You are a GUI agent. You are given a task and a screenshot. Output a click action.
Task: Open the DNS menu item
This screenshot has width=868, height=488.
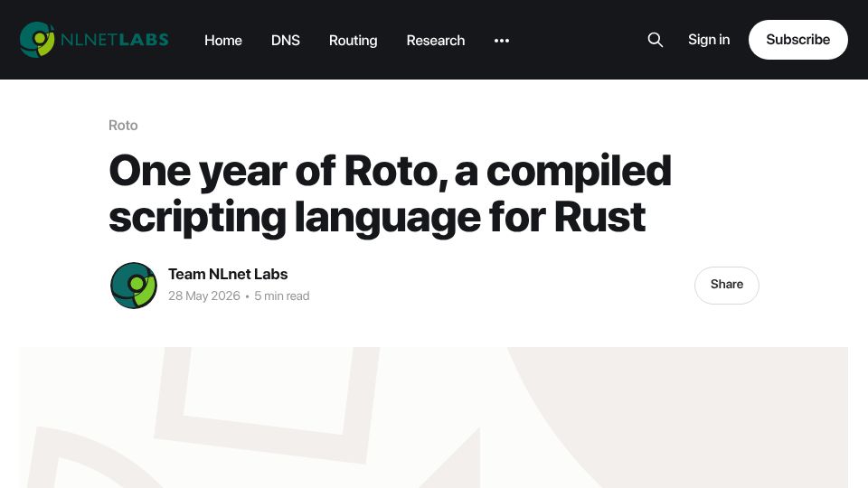coord(286,41)
